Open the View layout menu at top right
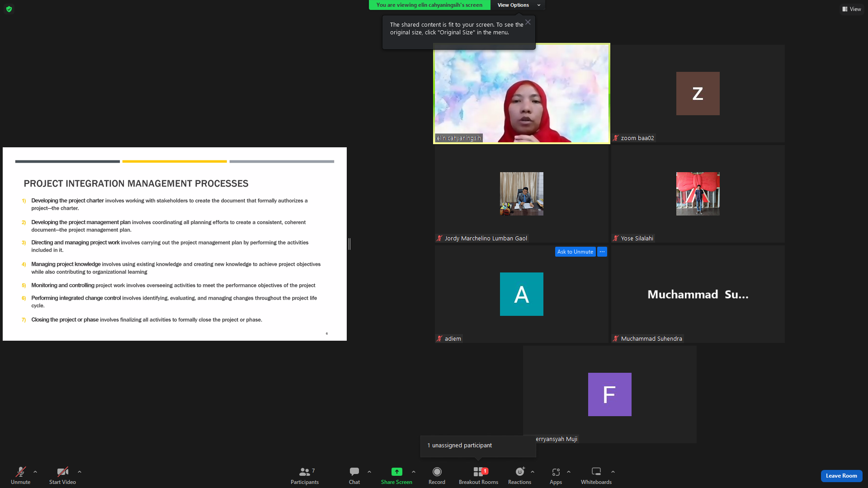The width and height of the screenshot is (868, 488). tap(852, 9)
